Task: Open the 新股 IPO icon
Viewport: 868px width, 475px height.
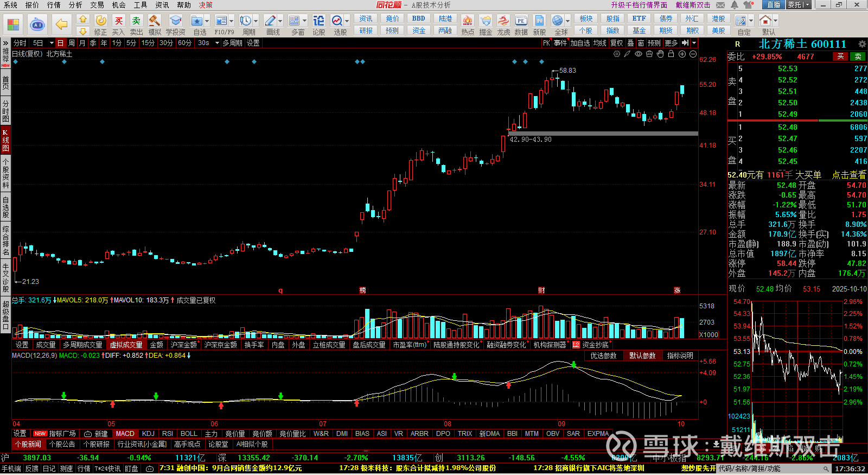Action: click(539, 21)
